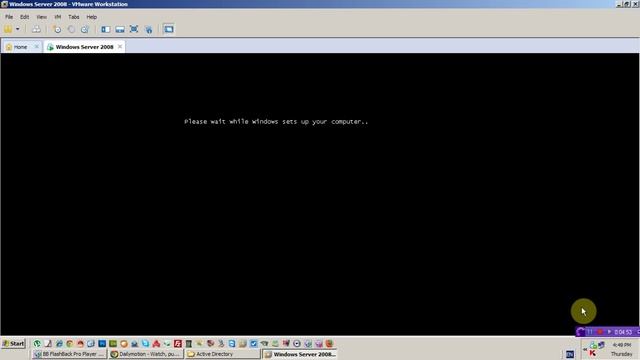This screenshot has height=360, width=640.
Task: Open the snapshot manager icon
Action: pos(85,29)
